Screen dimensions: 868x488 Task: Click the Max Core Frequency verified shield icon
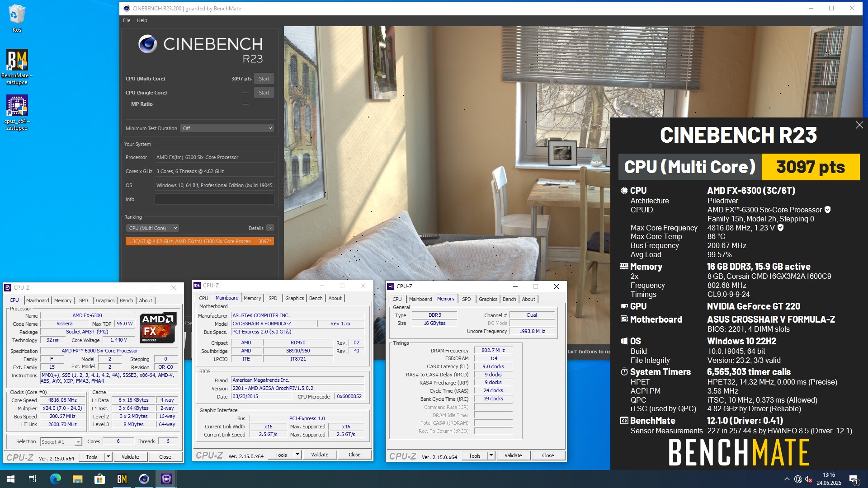tap(780, 228)
